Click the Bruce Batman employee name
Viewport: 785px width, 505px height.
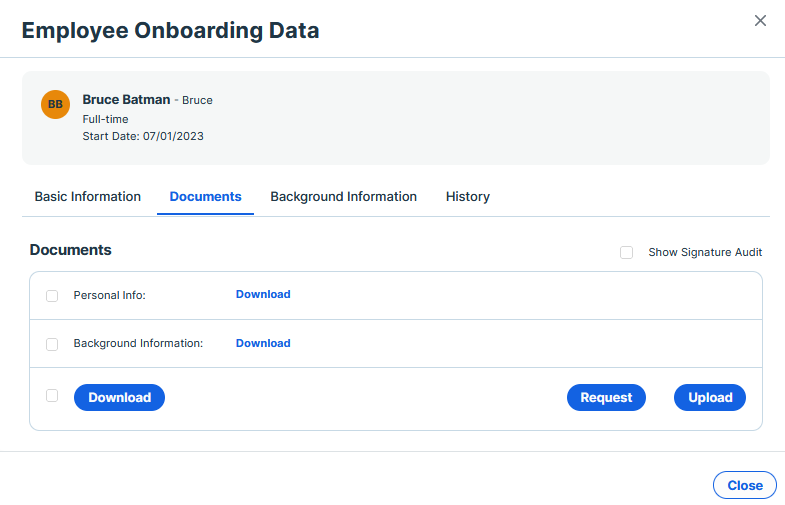(126, 100)
